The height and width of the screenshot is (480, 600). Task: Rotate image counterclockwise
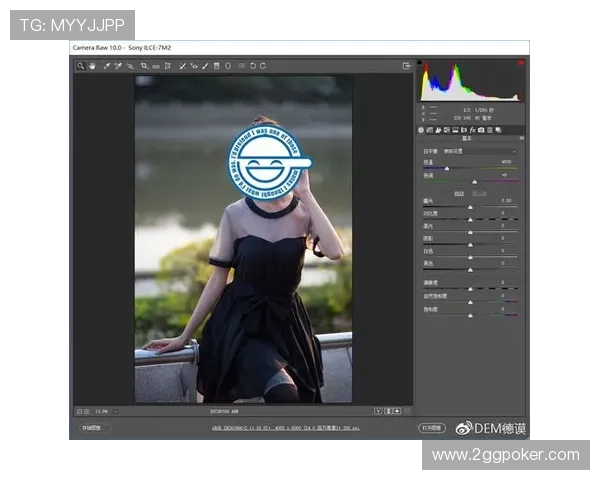point(253,66)
